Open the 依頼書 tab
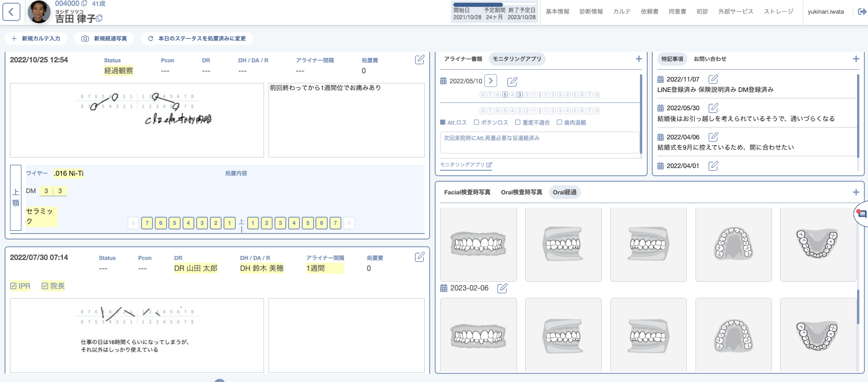 click(650, 12)
